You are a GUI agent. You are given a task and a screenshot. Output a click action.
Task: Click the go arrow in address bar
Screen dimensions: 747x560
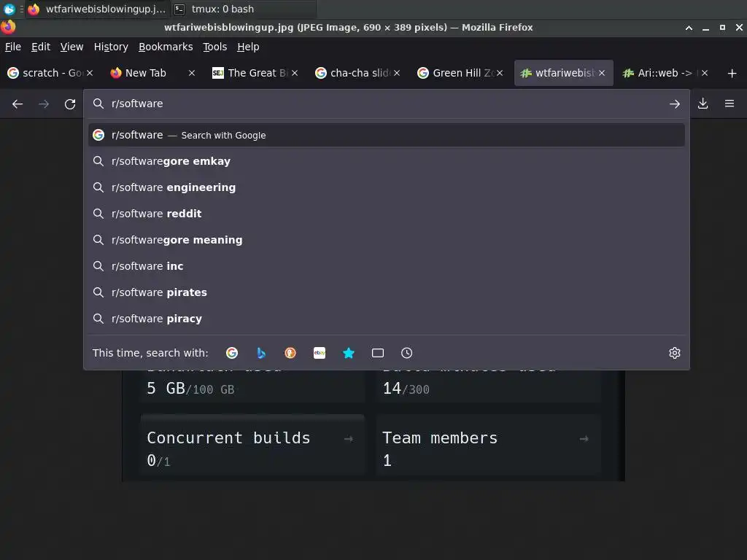pos(674,104)
